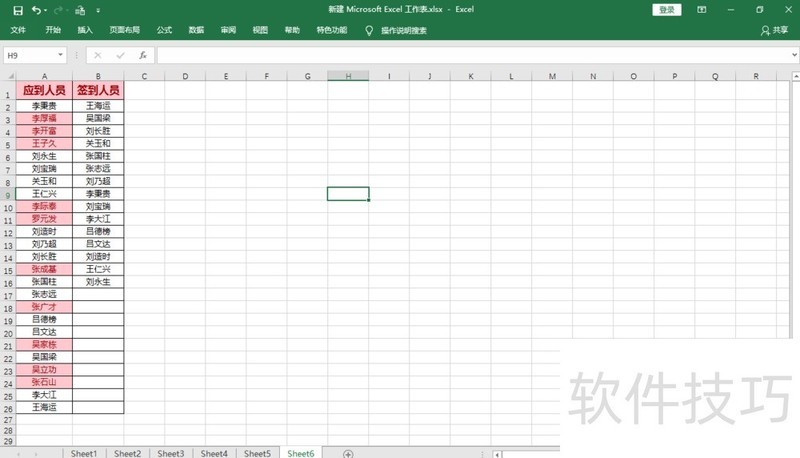
Task: Select row 9 header
Action: point(8,194)
